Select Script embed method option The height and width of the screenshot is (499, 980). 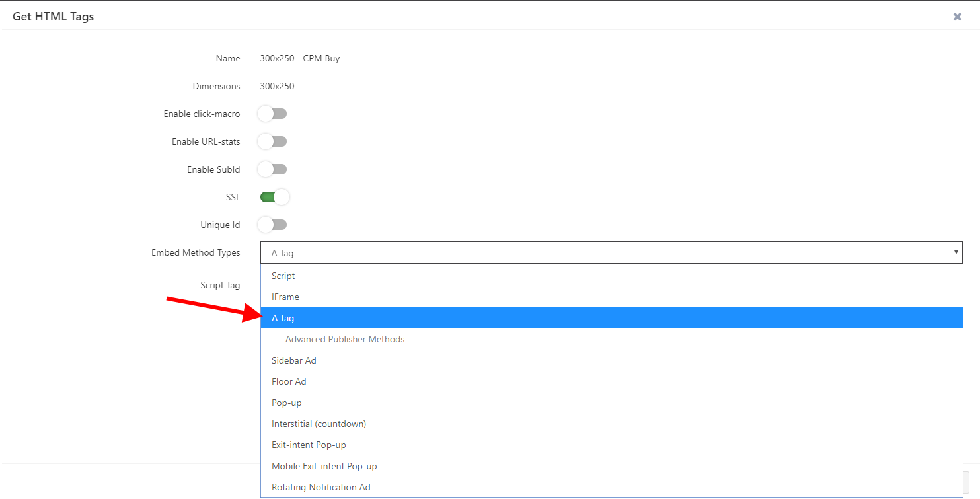tap(612, 276)
